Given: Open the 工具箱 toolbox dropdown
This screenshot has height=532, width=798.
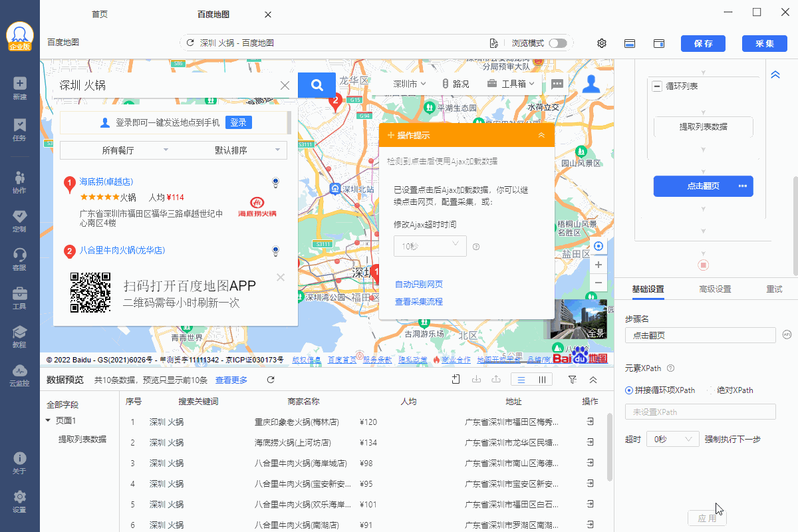Looking at the screenshot, I should pos(511,84).
